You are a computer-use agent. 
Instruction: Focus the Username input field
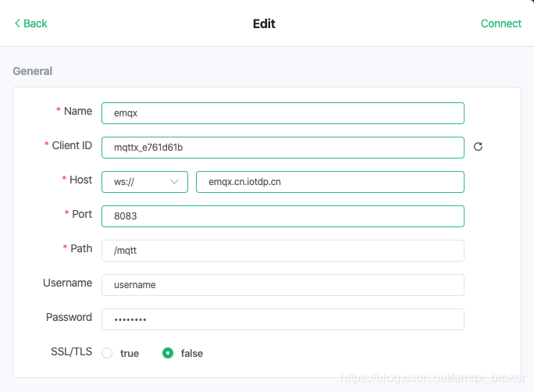click(283, 285)
